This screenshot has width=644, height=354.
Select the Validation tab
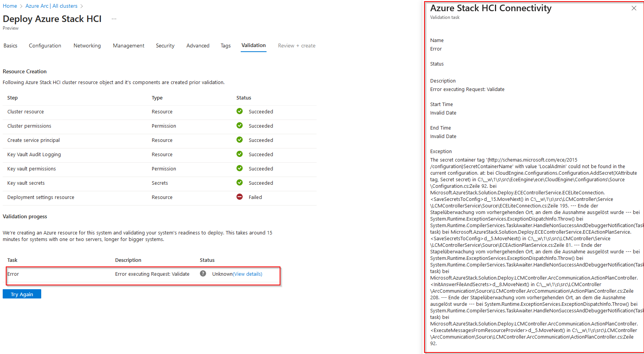point(253,46)
